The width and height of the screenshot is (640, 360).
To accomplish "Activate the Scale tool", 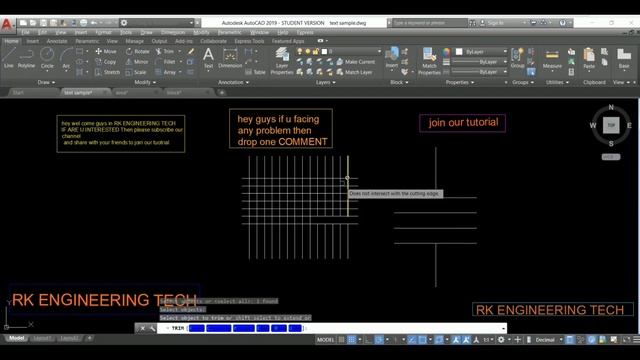I will [136, 72].
